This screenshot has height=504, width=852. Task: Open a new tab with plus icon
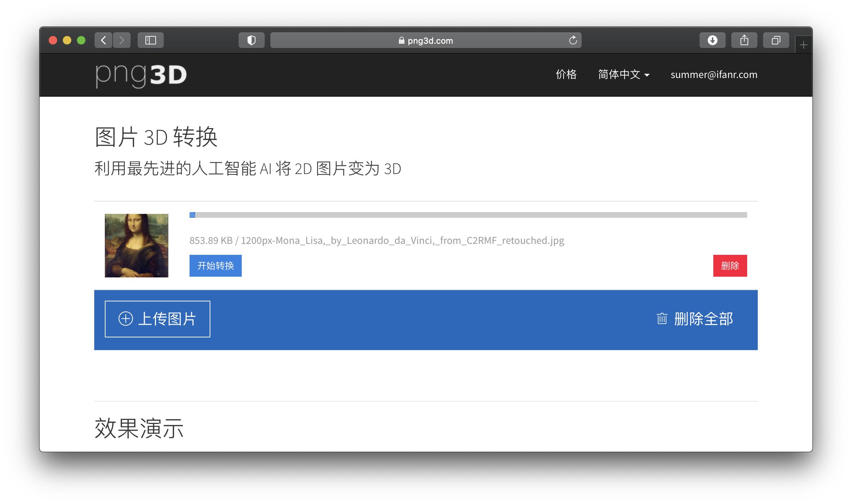click(x=803, y=45)
